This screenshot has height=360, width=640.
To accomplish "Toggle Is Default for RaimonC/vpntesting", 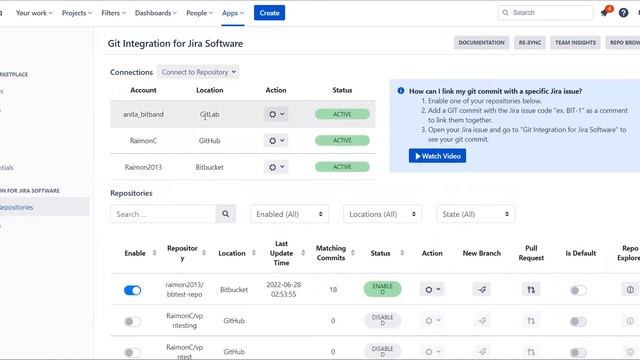I will click(578, 322).
